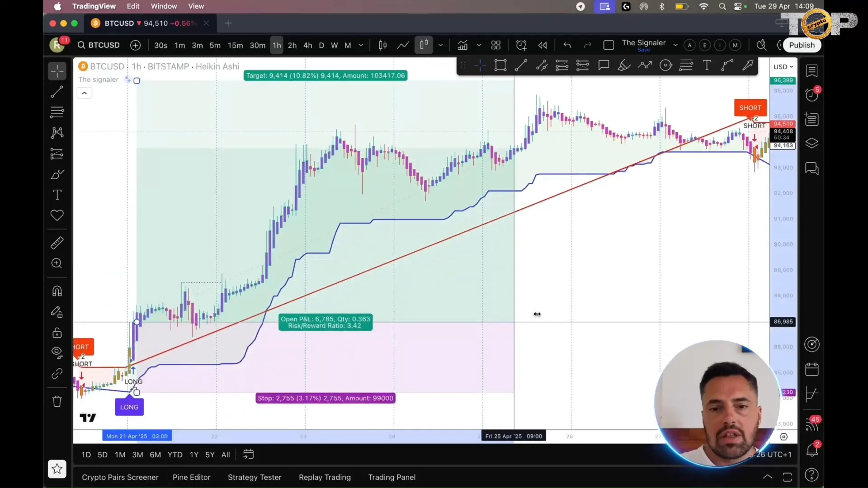
Task: Toggle stay in drawing mode
Action: click(57, 312)
